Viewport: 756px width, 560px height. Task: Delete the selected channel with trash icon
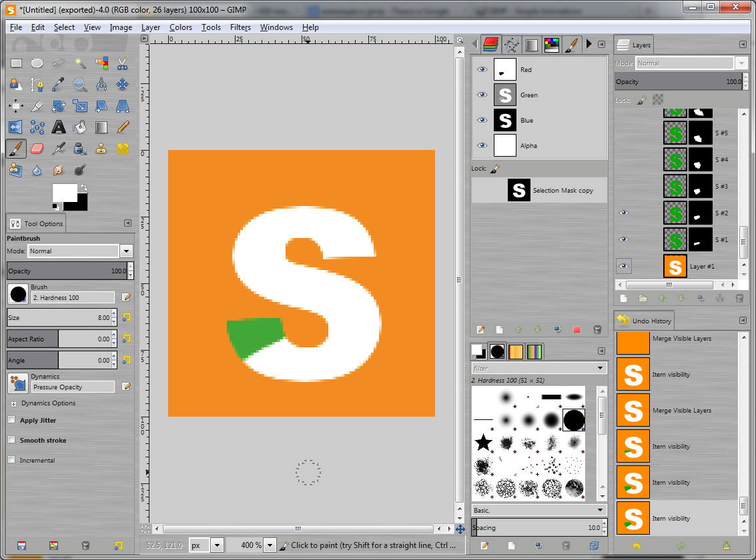point(597,330)
